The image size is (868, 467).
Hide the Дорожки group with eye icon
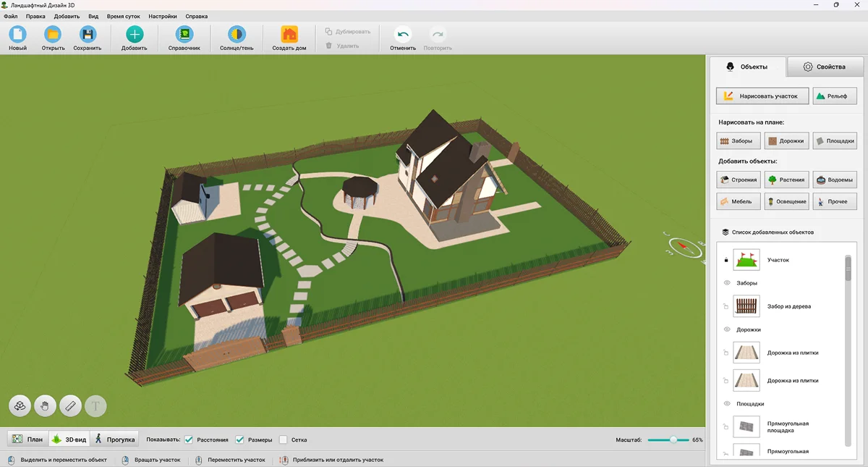726,329
